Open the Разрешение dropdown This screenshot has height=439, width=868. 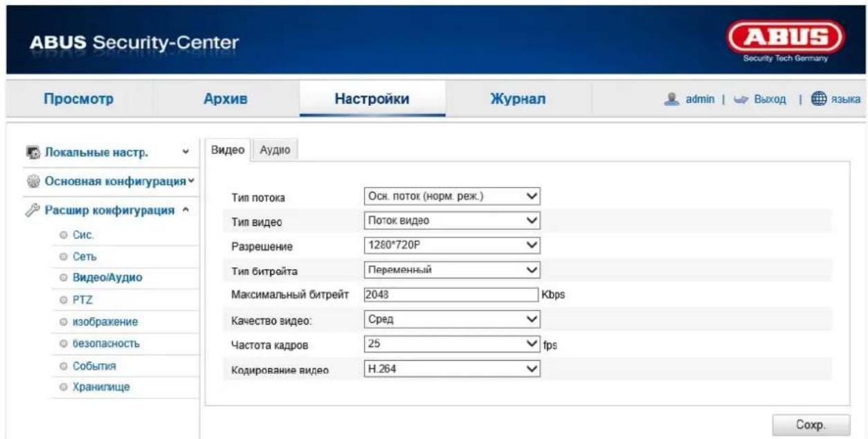[451, 245]
